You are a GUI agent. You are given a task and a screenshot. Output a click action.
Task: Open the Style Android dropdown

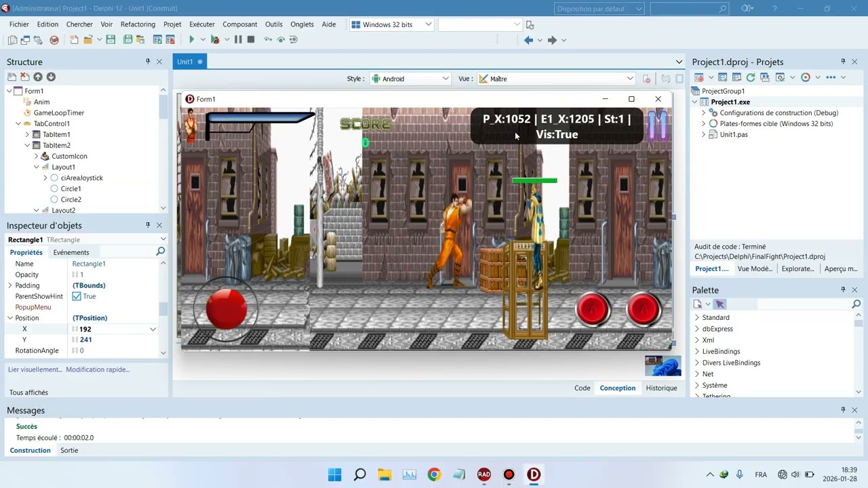[410, 79]
